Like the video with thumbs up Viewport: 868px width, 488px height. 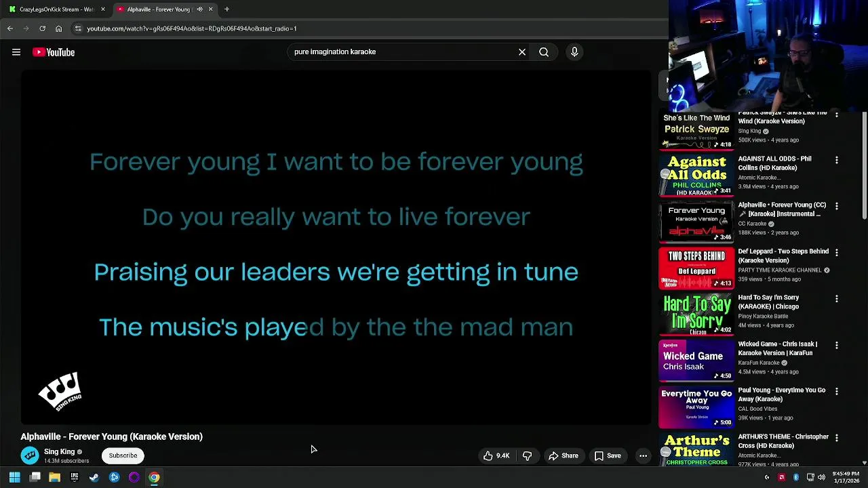[x=496, y=455]
